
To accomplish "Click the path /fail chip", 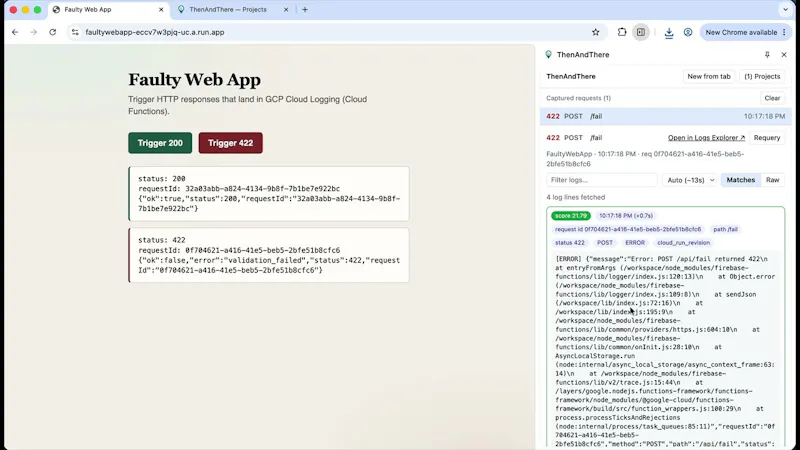I will coord(725,230).
